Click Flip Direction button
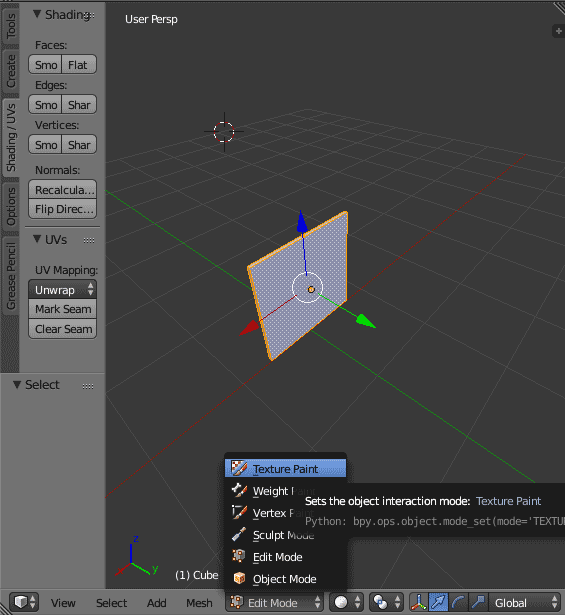 [x=62, y=209]
